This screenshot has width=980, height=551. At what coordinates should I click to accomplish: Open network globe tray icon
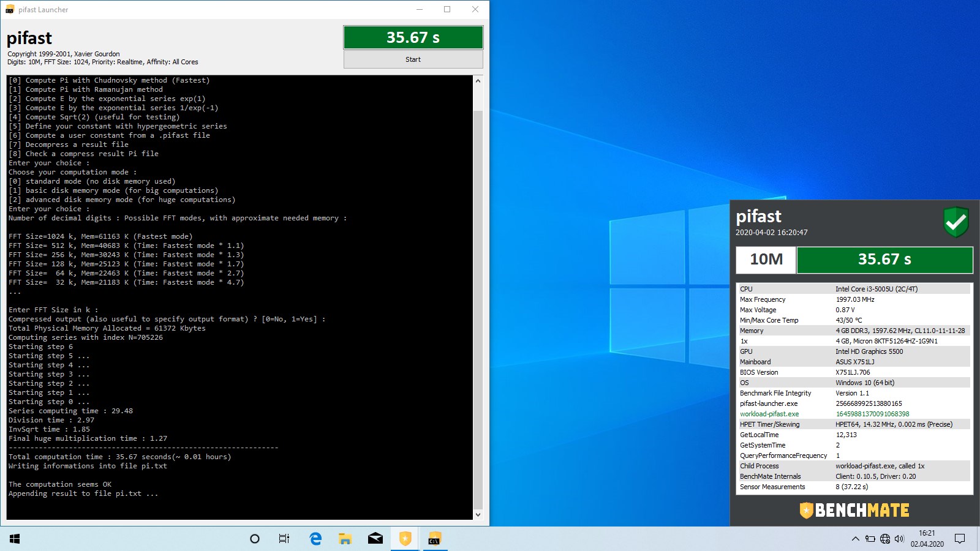pyautogui.click(x=884, y=539)
